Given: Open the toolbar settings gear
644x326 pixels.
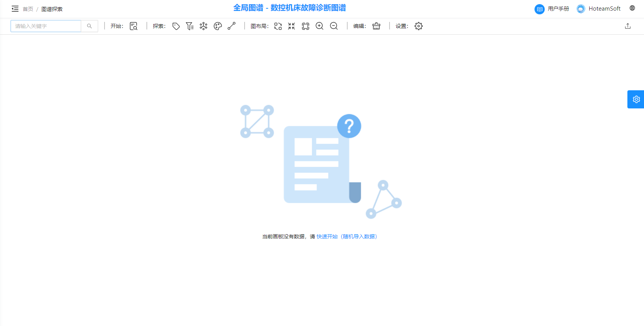Looking at the screenshot, I should 419,26.
